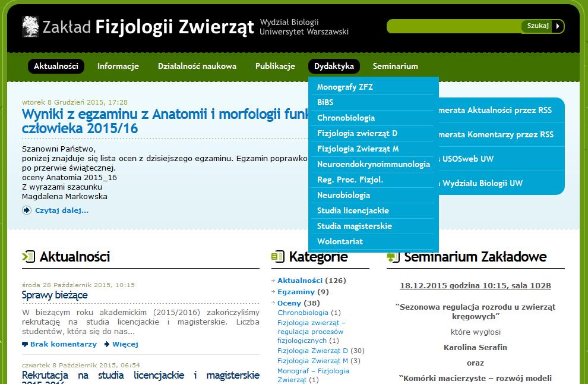Click the wtorek 8 Grudzień 2015 date text

pos(75,102)
